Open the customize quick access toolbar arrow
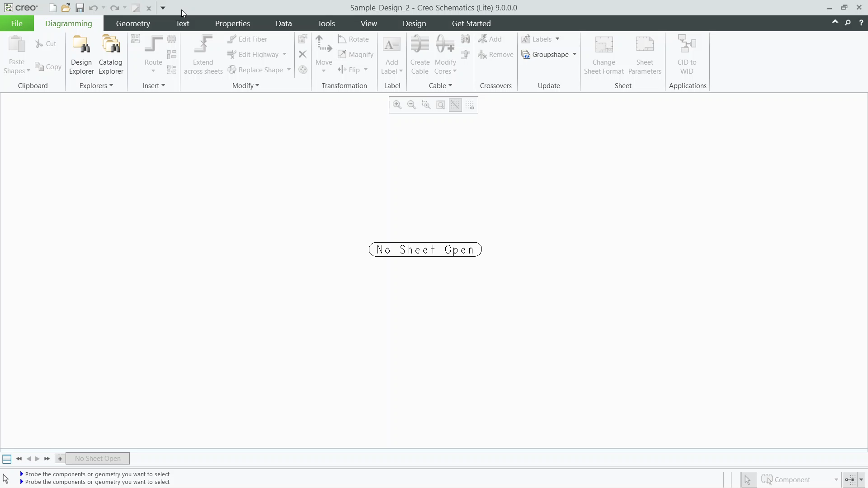The width and height of the screenshot is (868, 488). pos(163,8)
